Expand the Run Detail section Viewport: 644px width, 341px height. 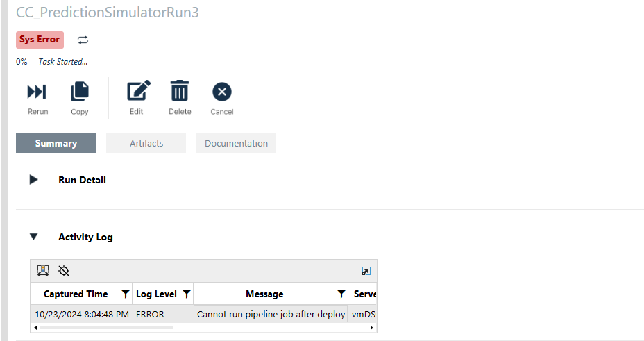(33, 180)
